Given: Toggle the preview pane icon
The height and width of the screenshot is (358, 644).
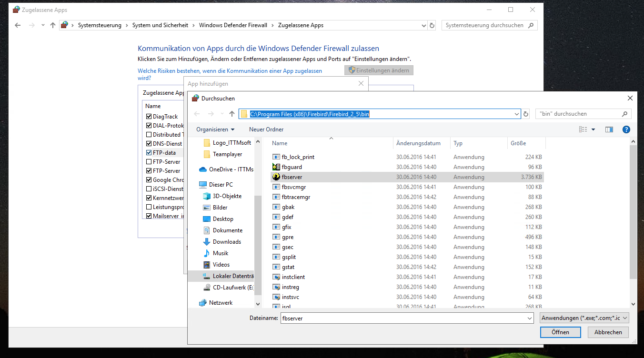Looking at the screenshot, I should [x=609, y=129].
